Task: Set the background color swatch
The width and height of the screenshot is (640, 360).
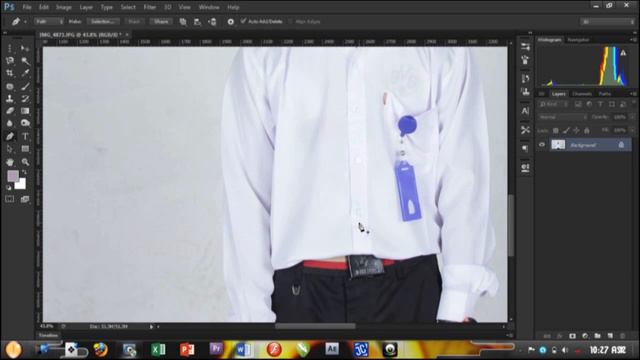Action: [x=20, y=184]
